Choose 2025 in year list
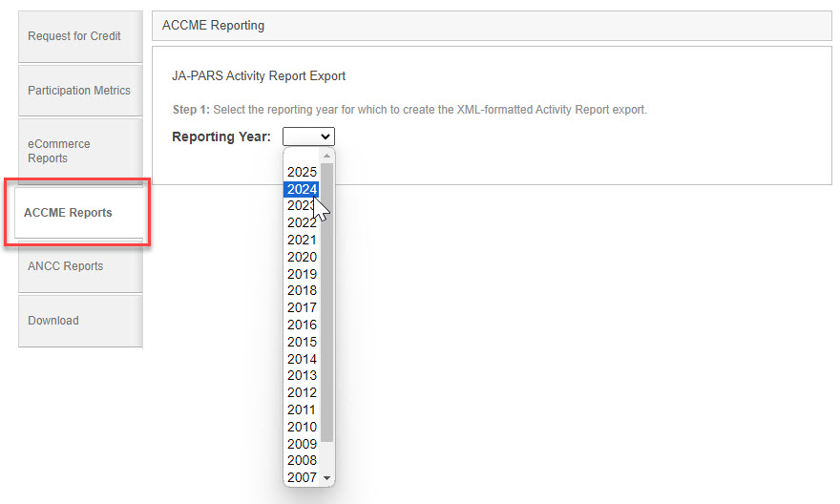The image size is (840, 504). (x=302, y=172)
